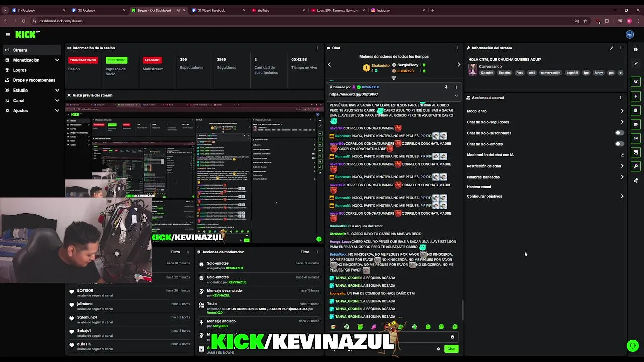Click the Apagado multistream badge

coord(152,60)
